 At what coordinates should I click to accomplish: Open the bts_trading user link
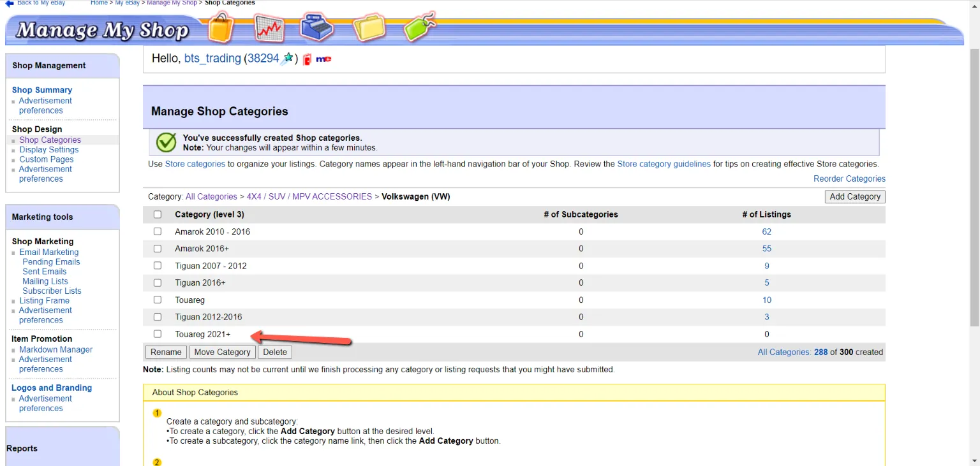click(x=212, y=59)
